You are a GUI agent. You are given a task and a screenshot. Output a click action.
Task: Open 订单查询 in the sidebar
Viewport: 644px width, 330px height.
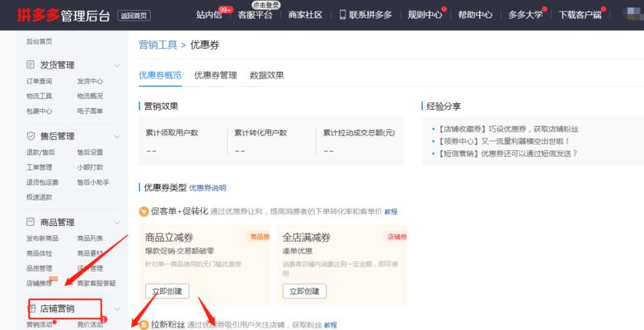pos(40,81)
